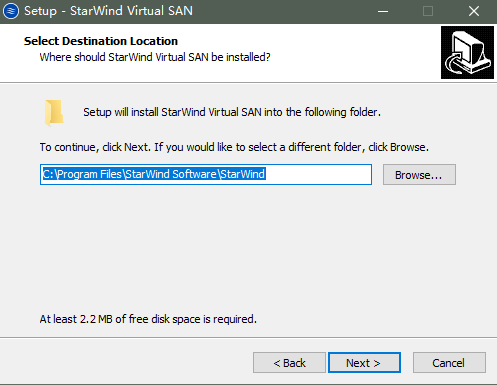Click the 'At least 2.2 MB' disk space text
This screenshot has height=385, width=497.
pos(148,319)
